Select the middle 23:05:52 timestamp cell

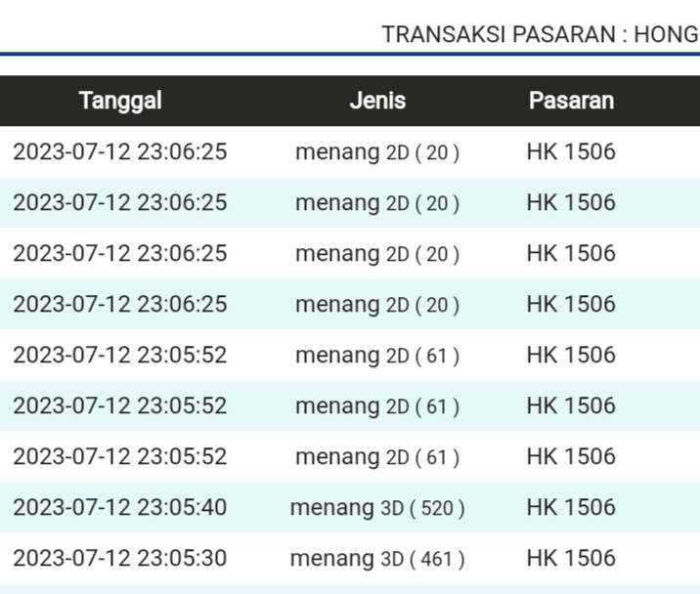pos(119,405)
